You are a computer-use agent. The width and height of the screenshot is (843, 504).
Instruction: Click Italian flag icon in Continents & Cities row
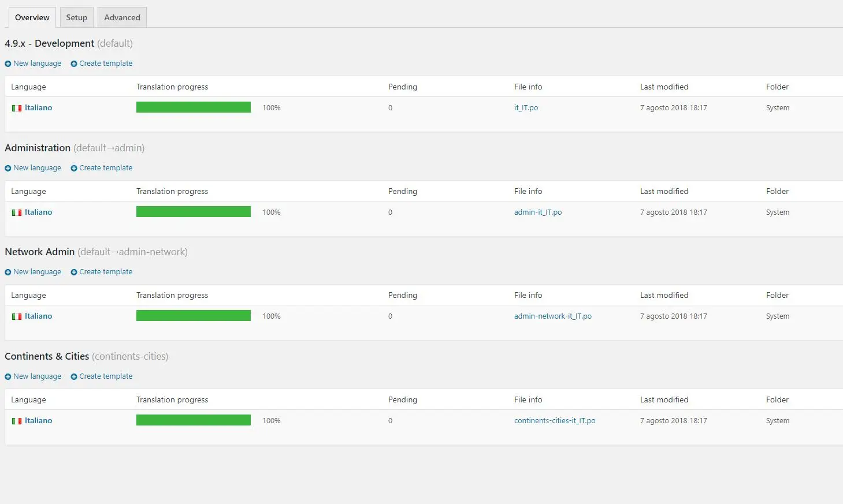point(17,421)
